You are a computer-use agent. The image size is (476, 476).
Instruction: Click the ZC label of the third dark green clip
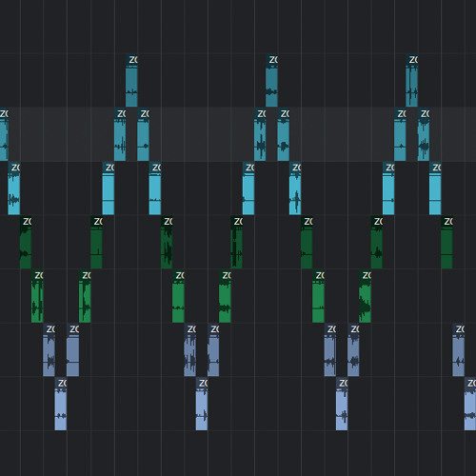point(168,221)
